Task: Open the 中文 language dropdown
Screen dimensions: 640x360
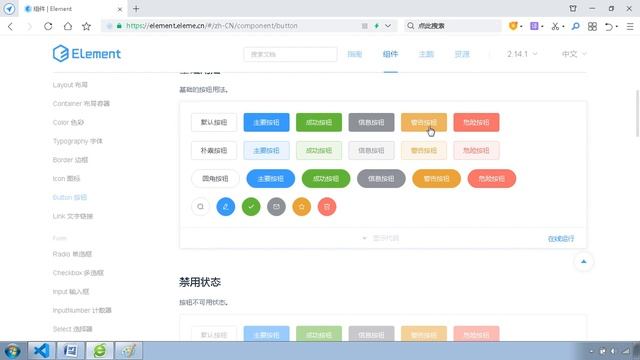Action: coord(574,54)
